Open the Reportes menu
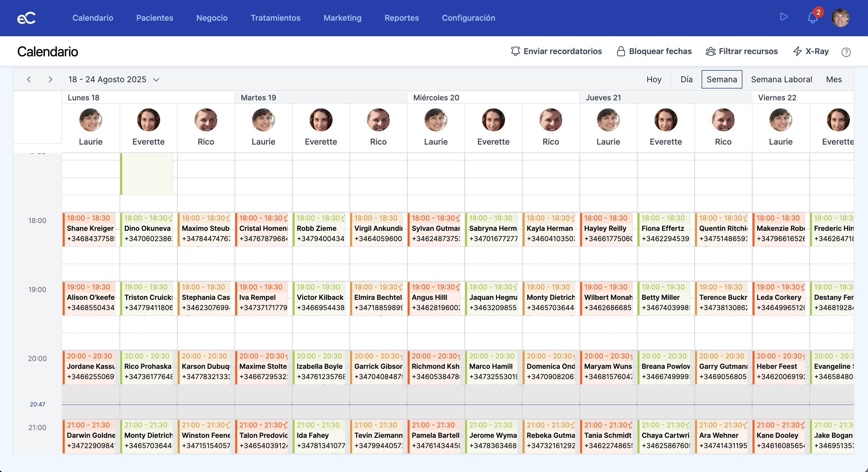 point(402,18)
